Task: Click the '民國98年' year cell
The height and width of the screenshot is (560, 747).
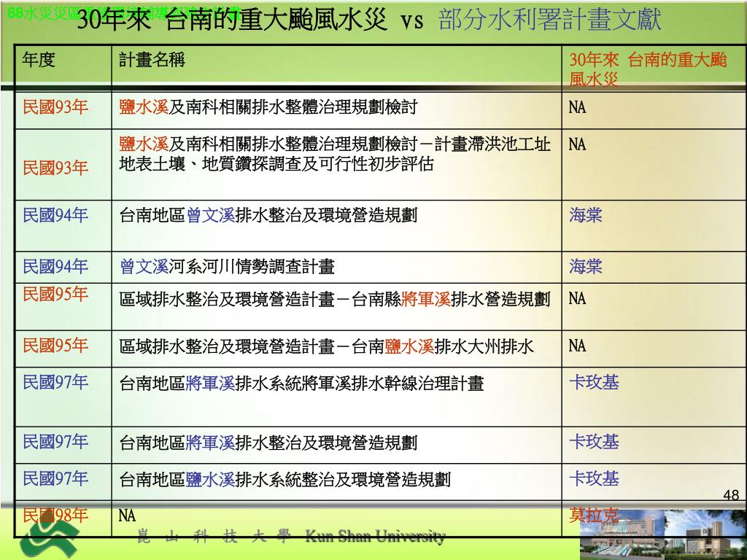Action: (55, 516)
